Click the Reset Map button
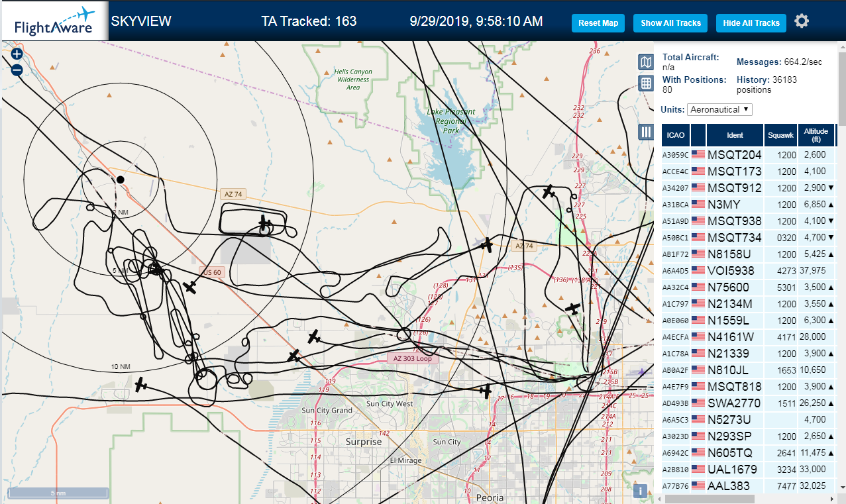 [598, 23]
